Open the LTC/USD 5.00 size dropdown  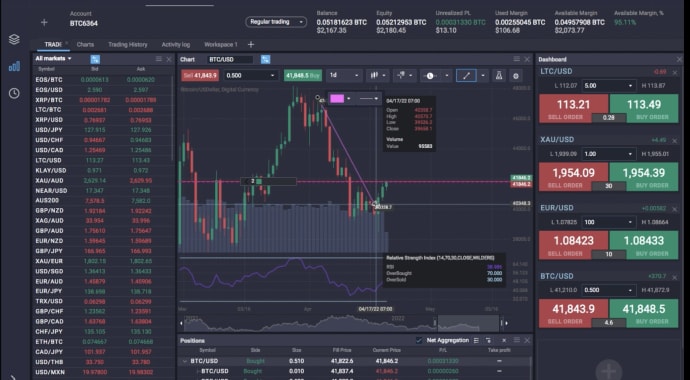coord(609,86)
